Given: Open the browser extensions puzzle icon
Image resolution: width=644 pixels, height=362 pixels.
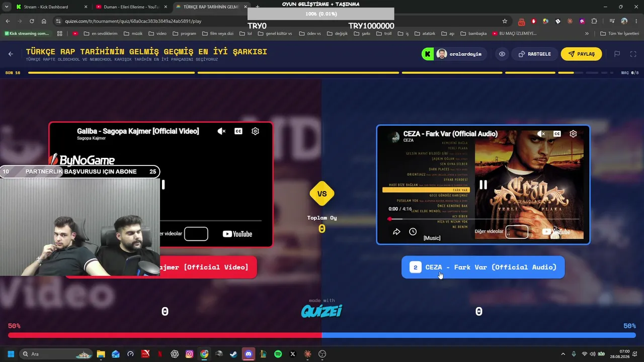Looking at the screenshot, I should coord(594,21).
